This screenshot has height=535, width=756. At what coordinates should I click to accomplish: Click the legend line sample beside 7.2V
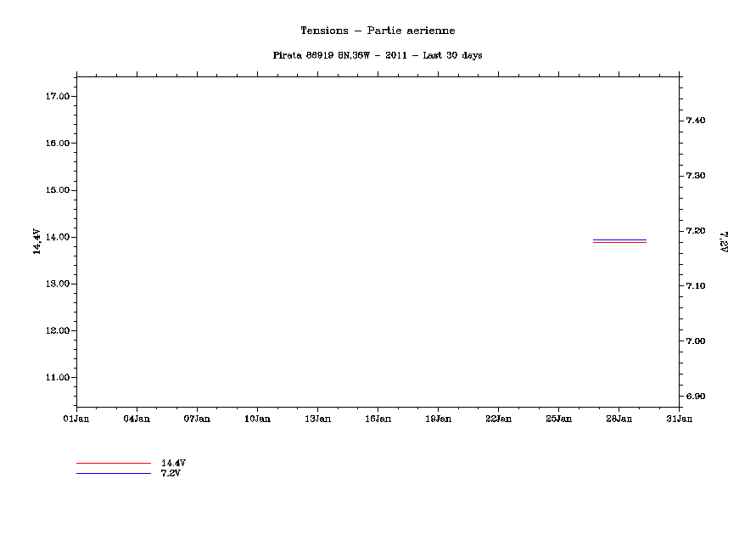(x=113, y=473)
